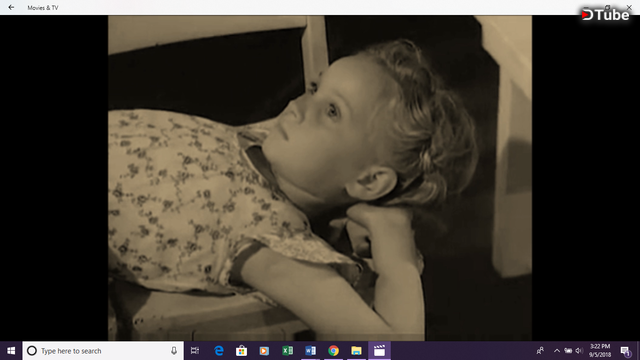Open the Windows Start menu
640x360 pixels.
[x=11, y=351]
